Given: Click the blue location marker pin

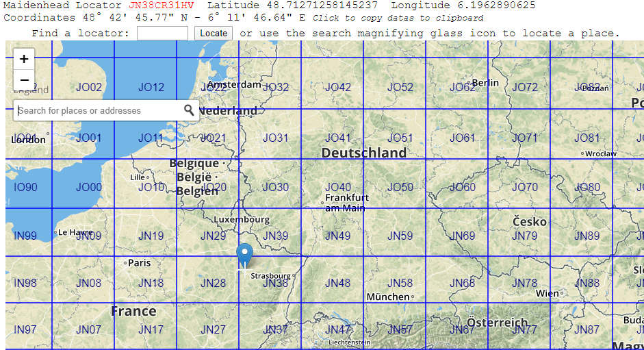Looking at the screenshot, I should pos(244,258).
